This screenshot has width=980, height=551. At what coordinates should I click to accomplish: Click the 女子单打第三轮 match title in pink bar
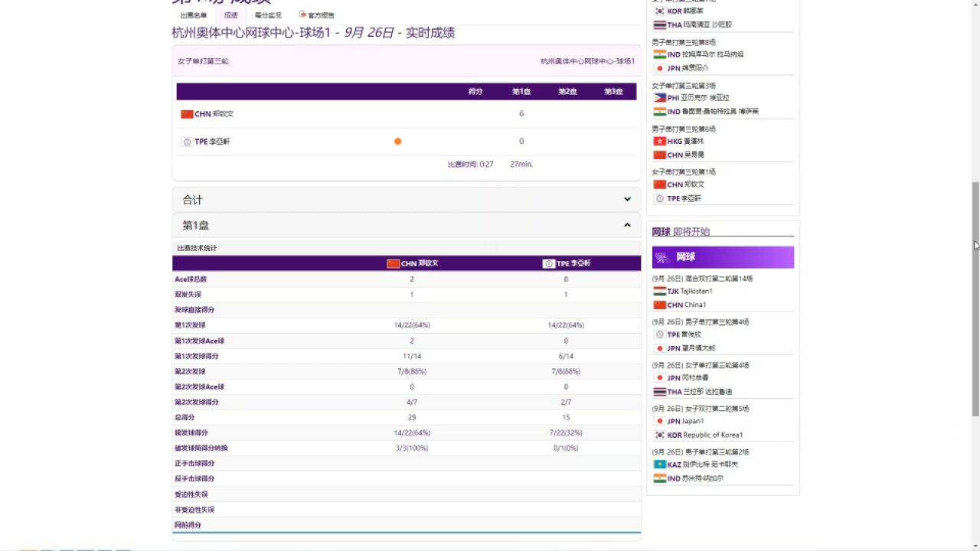pos(203,61)
